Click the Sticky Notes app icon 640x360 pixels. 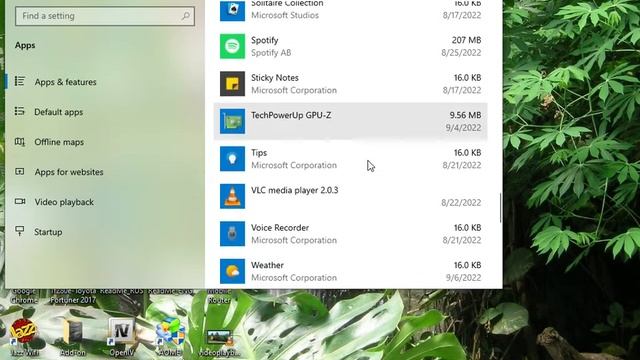click(232, 84)
